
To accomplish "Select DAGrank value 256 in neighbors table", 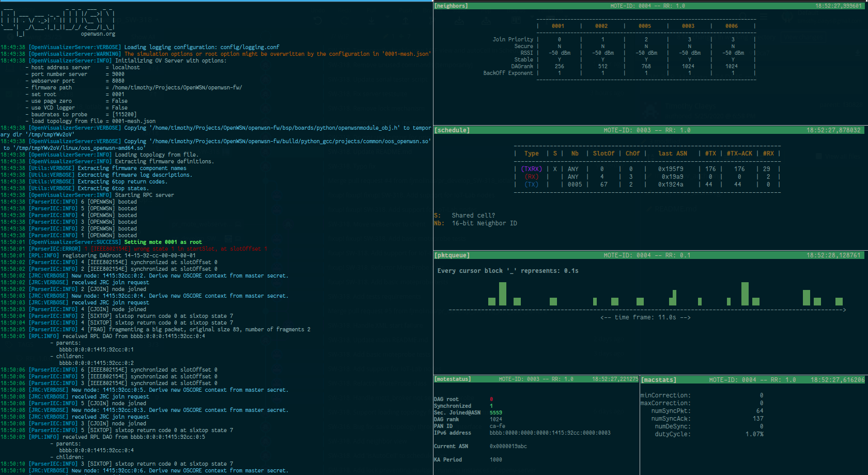I will coord(559,66).
